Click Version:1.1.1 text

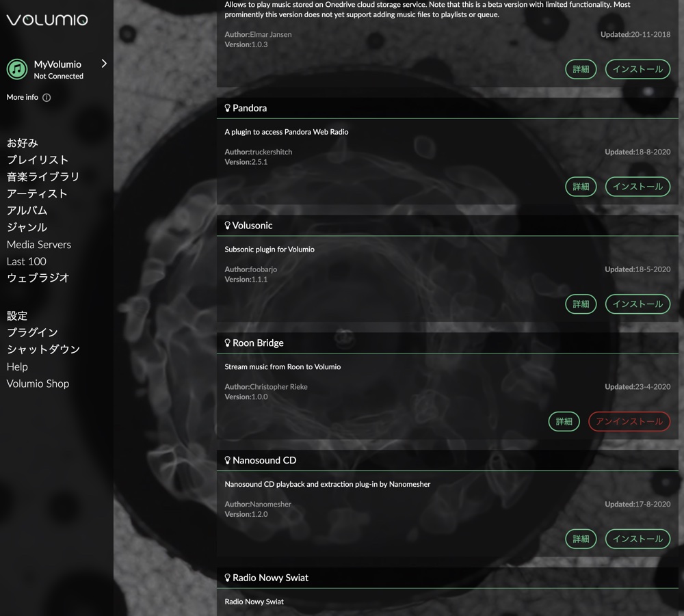pos(246,280)
